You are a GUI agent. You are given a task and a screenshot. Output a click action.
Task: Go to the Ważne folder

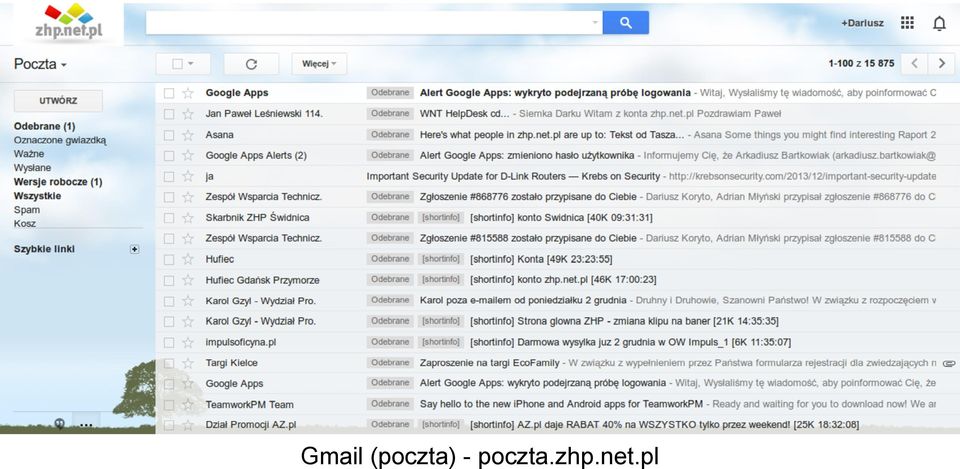click(x=29, y=154)
